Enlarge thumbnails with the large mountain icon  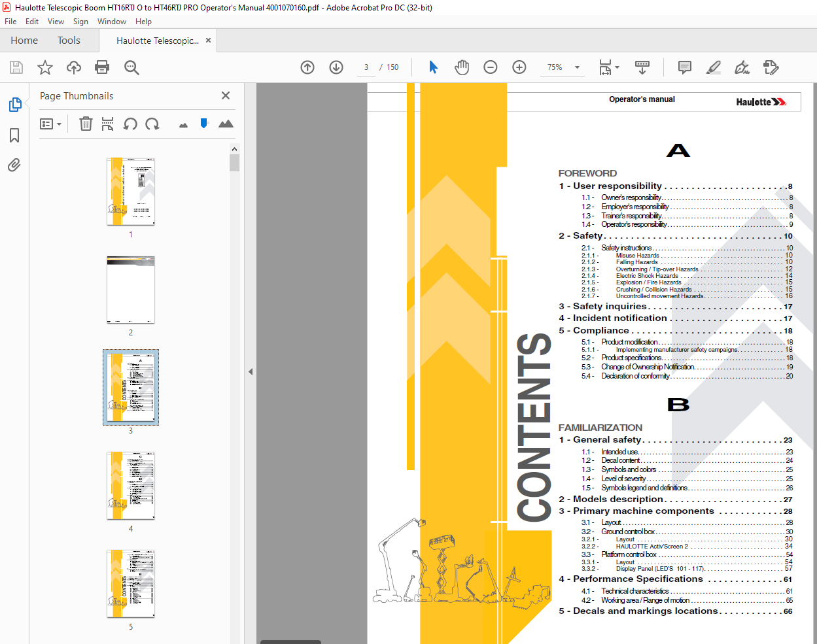coord(226,124)
